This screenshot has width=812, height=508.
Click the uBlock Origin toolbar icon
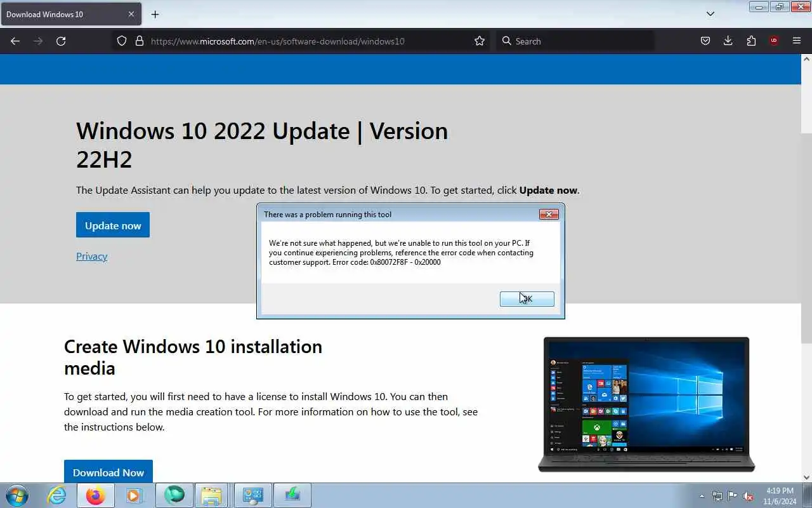click(x=774, y=41)
